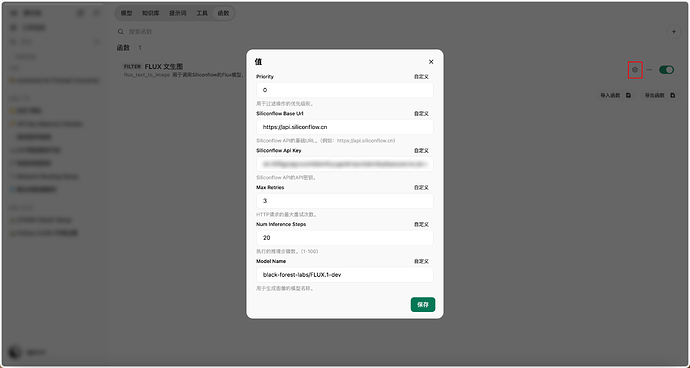This screenshot has height=368, width=690.
Task: Click the user avatar in the sidebar bottom
Action: 15,352
